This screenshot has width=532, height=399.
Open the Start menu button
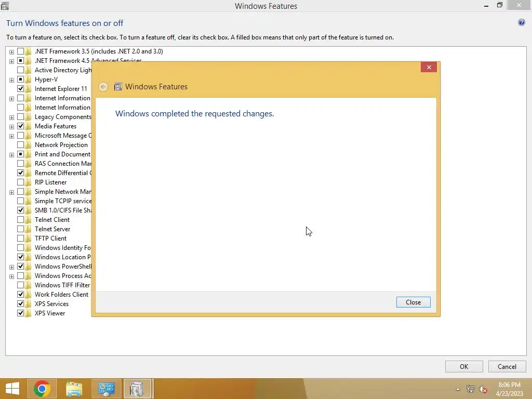(12, 389)
